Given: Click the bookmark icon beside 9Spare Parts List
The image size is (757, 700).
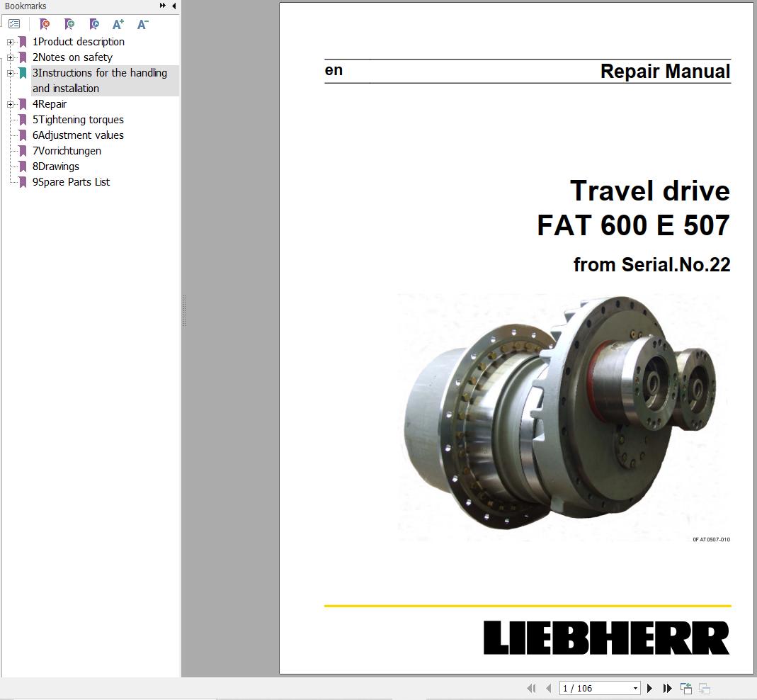Looking at the screenshot, I should pos(23,182).
